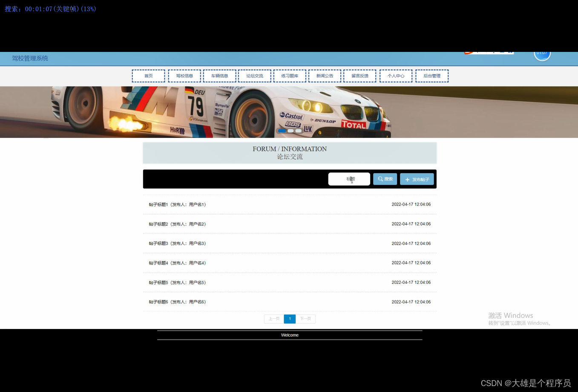Select the first blue carousel dot
This screenshot has width=578, height=392.
coord(282,131)
